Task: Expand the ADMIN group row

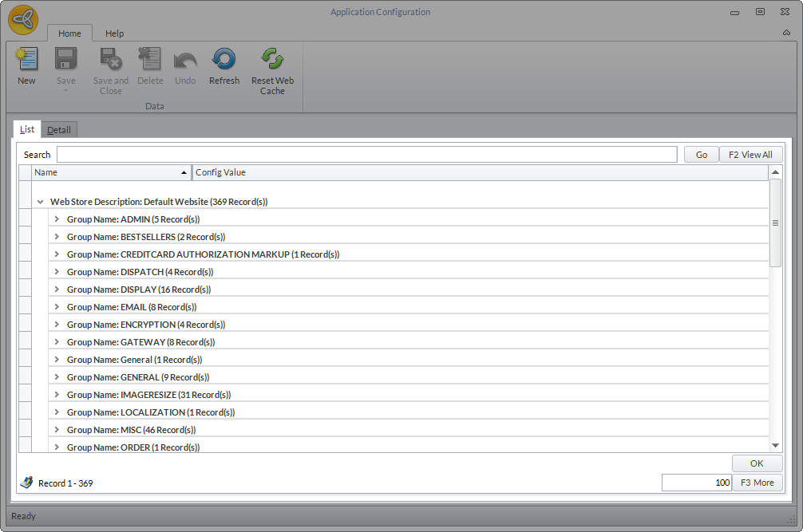Action: [x=57, y=219]
